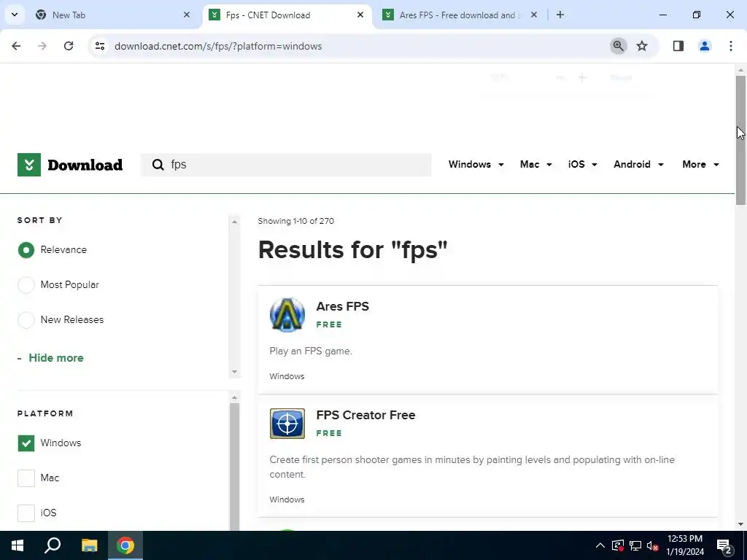This screenshot has height=560, width=747.
Task: Open the Chrome profile avatar icon
Action: (x=705, y=46)
